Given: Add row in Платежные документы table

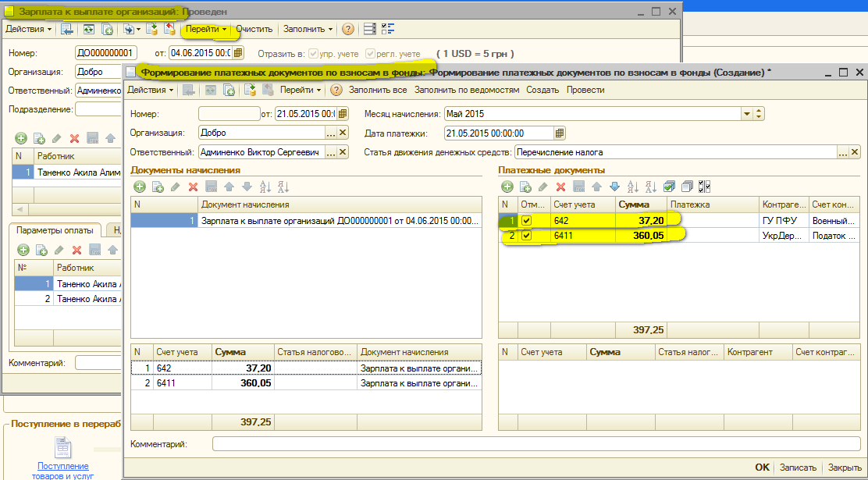Looking at the screenshot, I should coord(507,187).
